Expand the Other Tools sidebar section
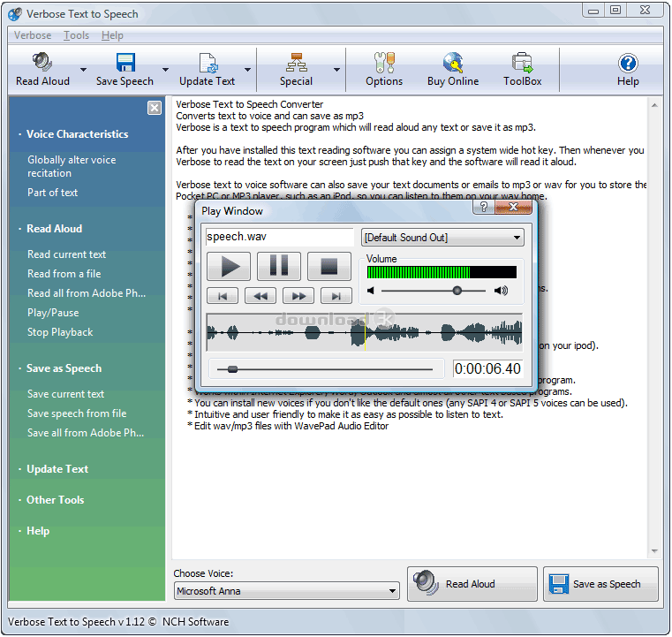 [56, 500]
